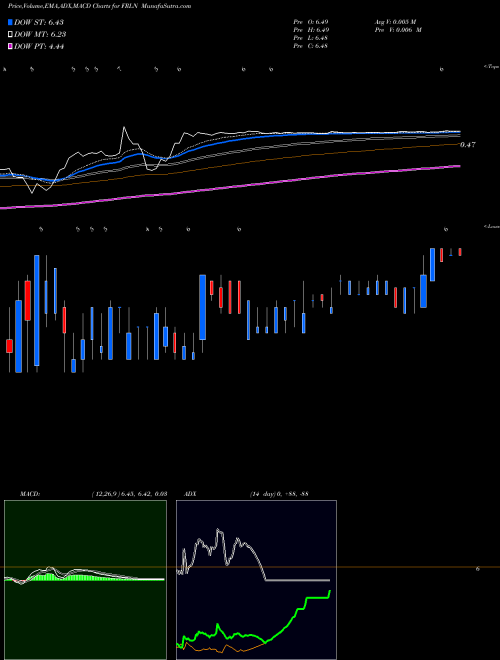Click the white DOW MT legend swatch

(x=10, y=35)
